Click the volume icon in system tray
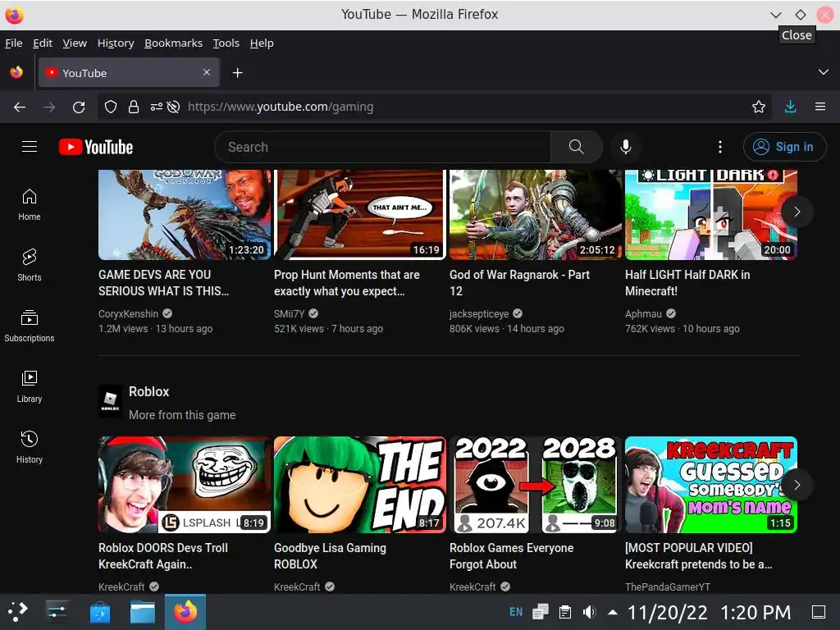 click(589, 612)
